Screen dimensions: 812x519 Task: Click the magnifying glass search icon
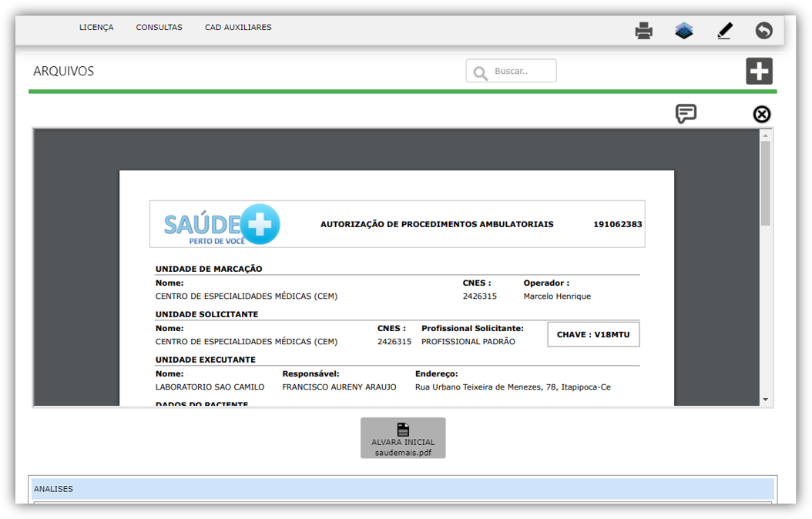[481, 72]
